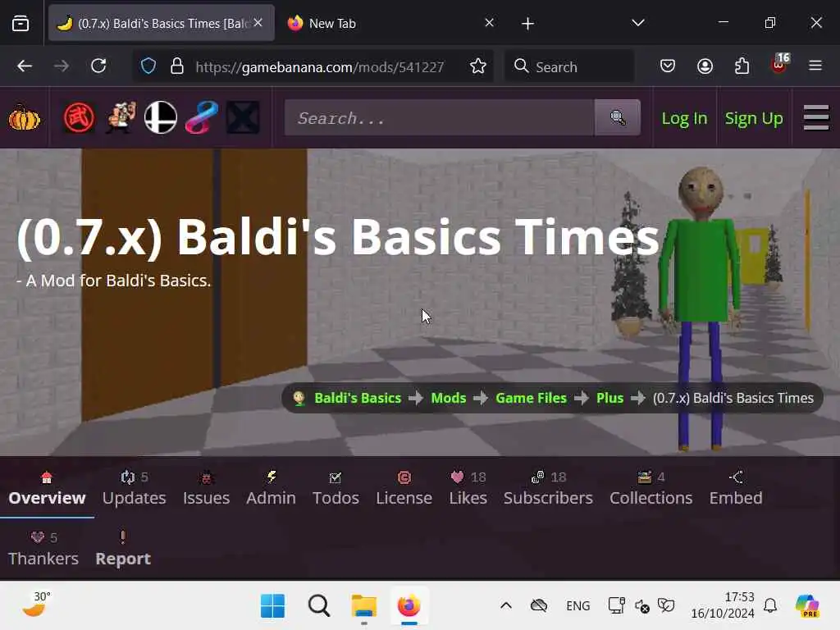Open the Plus breadcrumb link

(609, 398)
